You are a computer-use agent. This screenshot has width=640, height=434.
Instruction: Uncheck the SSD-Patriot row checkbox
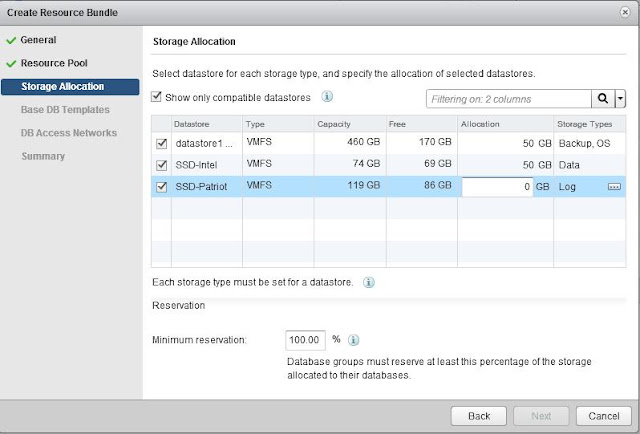(161, 187)
